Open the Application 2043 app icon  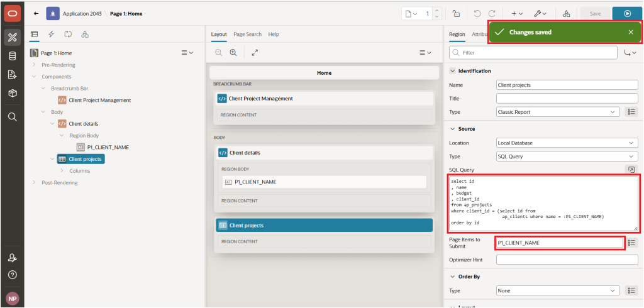pos(53,14)
